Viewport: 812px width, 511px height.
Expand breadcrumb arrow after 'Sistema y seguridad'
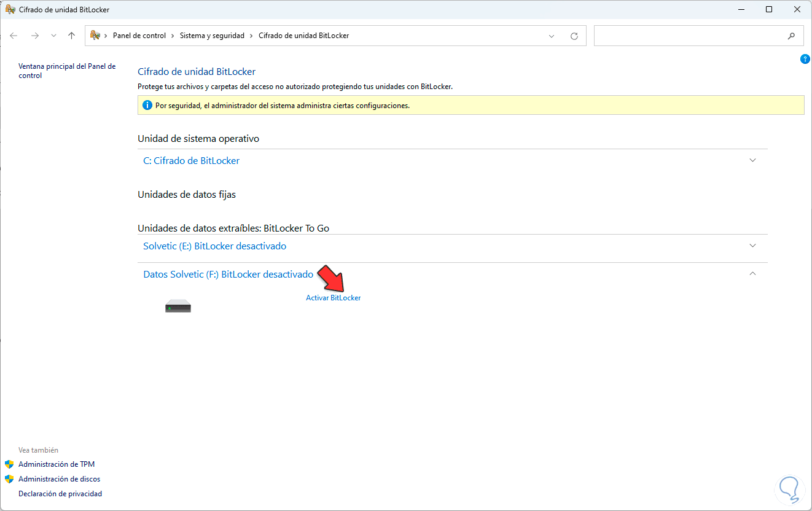tap(252, 36)
